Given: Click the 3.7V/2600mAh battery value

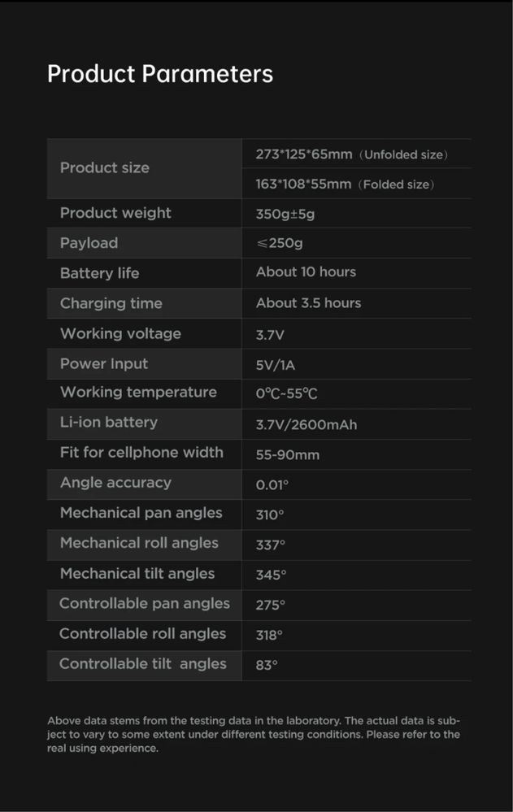Looking at the screenshot, I should pos(306,424).
